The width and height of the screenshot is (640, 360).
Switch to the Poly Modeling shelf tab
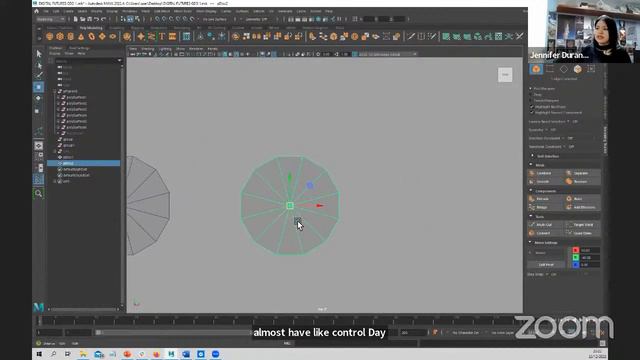click(91, 28)
